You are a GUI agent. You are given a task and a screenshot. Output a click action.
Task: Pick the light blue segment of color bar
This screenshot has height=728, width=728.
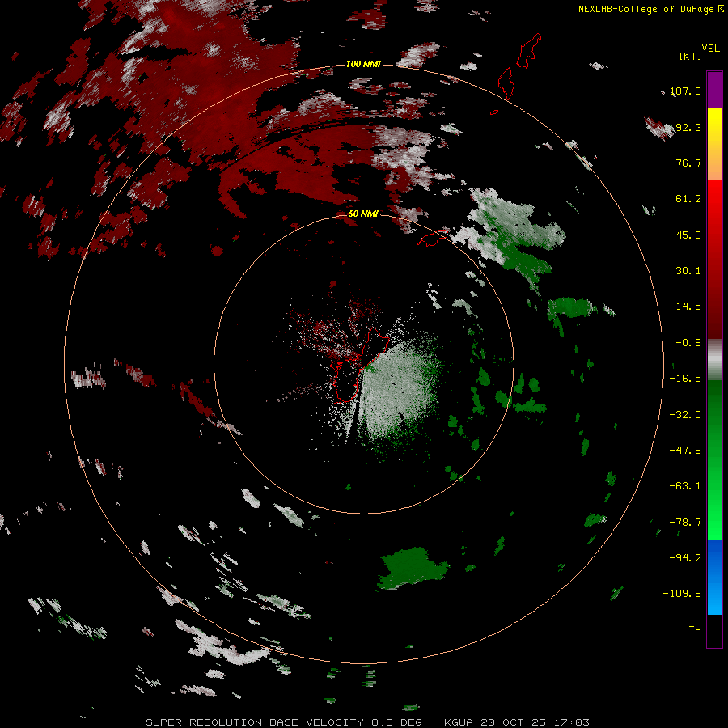[x=714, y=597]
